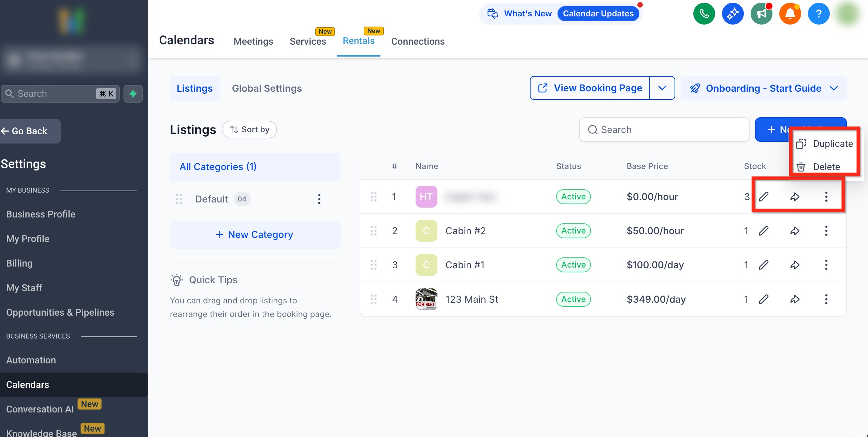Click the megaphone announcements icon
Image resolution: width=868 pixels, height=437 pixels.
point(761,14)
